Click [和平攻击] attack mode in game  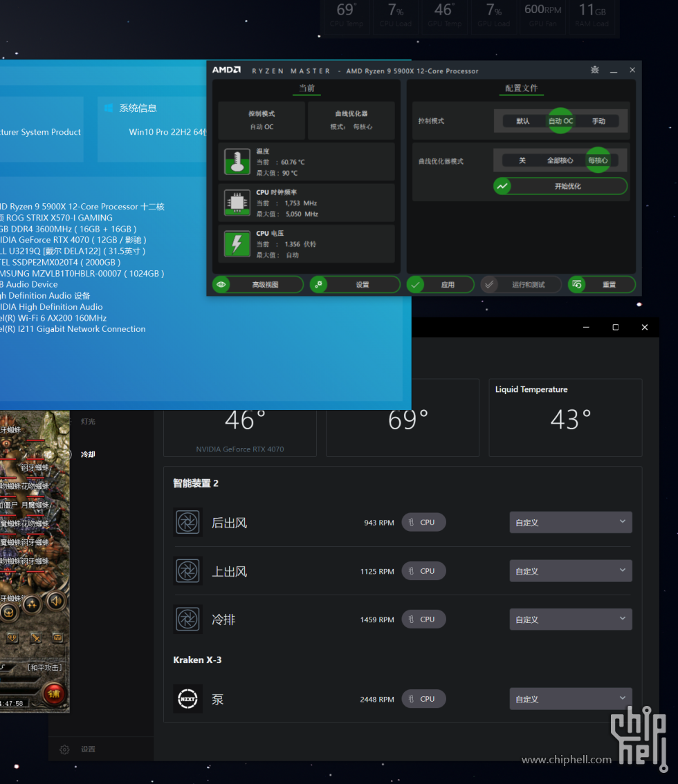pyautogui.click(x=45, y=667)
